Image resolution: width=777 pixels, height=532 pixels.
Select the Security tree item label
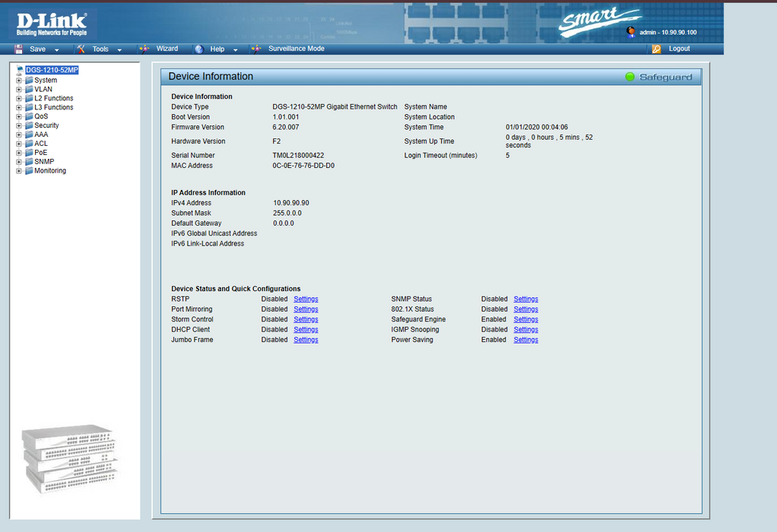pos(46,125)
